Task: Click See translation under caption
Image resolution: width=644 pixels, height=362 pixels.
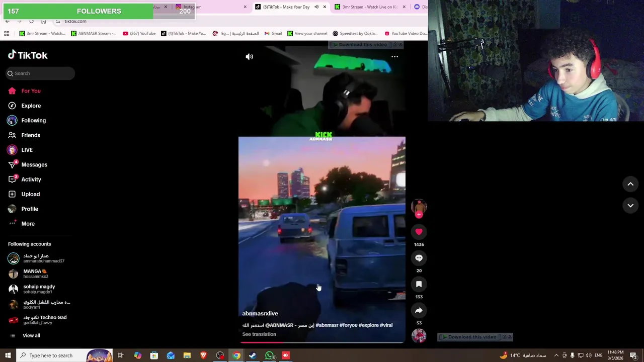Action: click(259, 334)
